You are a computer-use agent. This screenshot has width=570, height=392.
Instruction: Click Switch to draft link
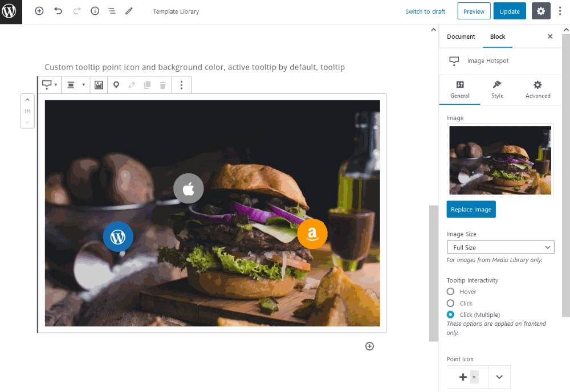(x=425, y=11)
